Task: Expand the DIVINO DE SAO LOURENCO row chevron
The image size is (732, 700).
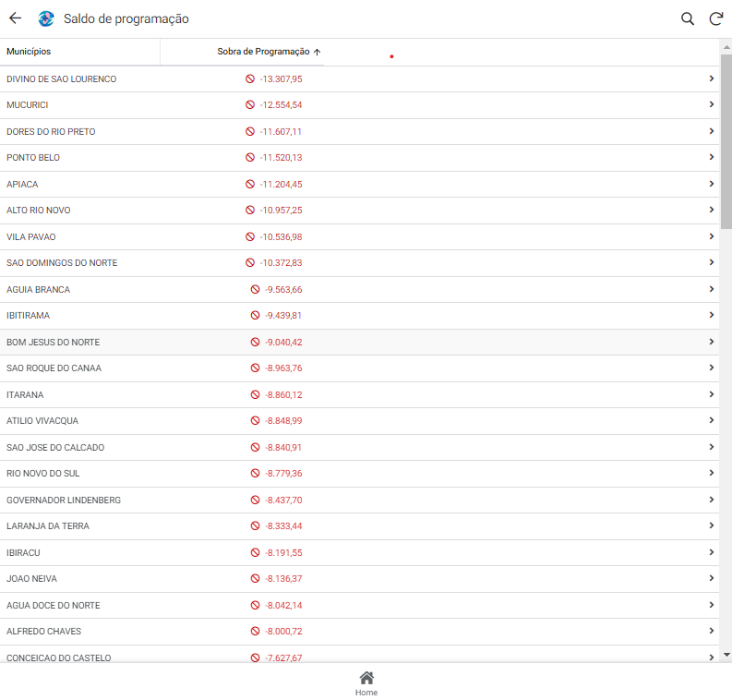Action: [x=711, y=78]
